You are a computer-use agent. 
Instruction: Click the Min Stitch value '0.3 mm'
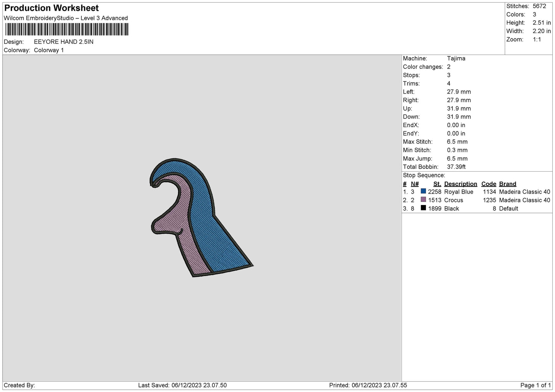(x=457, y=150)
